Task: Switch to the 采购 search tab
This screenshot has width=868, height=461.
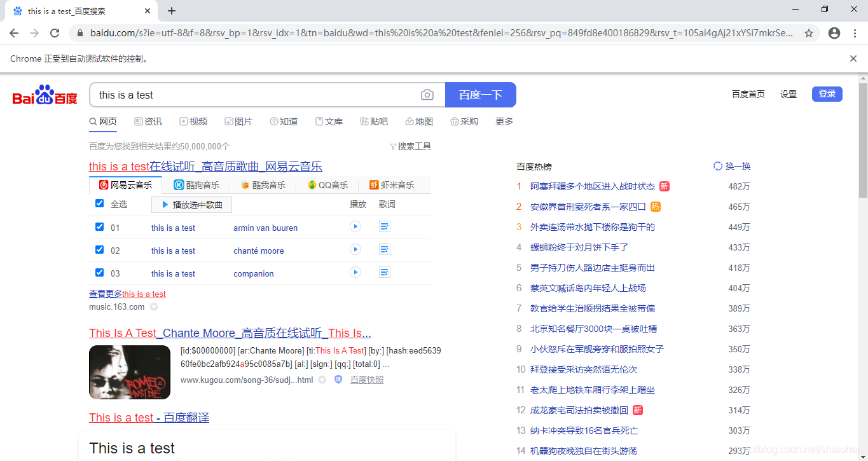Action: (464, 121)
